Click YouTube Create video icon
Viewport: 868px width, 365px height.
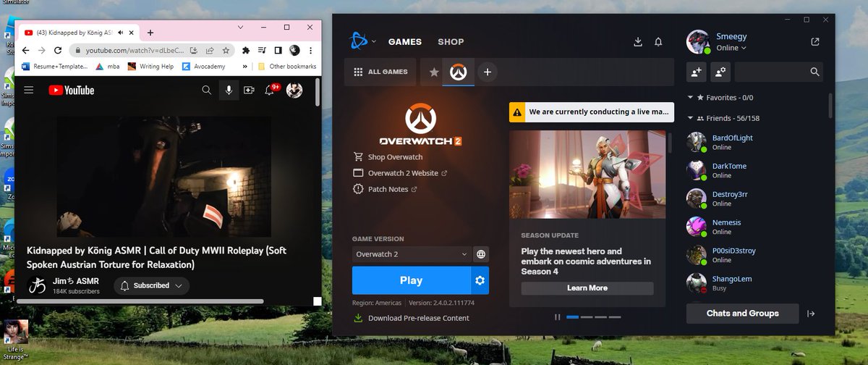coord(250,90)
